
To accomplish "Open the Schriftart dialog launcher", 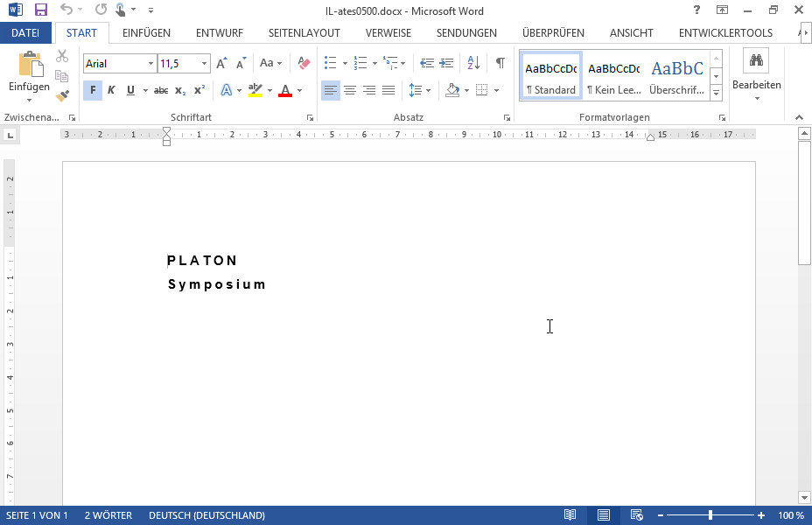I will [x=311, y=118].
